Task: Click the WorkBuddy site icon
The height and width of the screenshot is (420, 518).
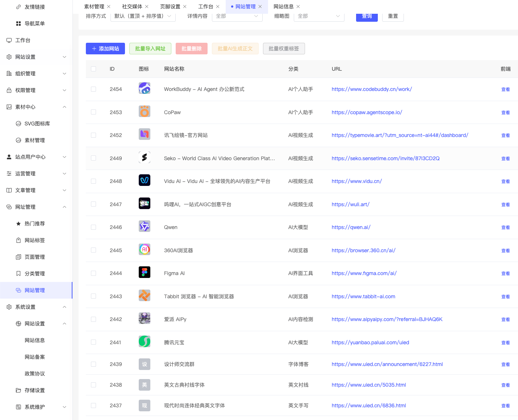Action: pyautogui.click(x=145, y=88)
